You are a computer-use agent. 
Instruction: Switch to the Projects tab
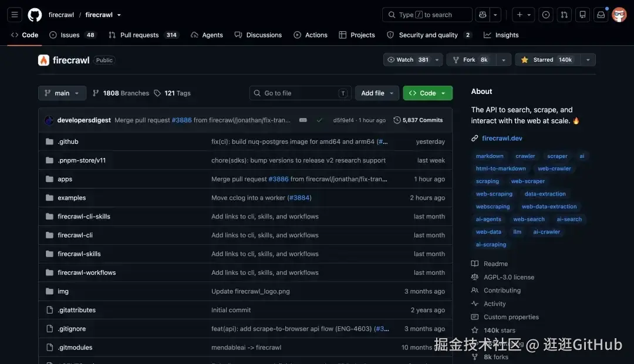click(357, 35)
